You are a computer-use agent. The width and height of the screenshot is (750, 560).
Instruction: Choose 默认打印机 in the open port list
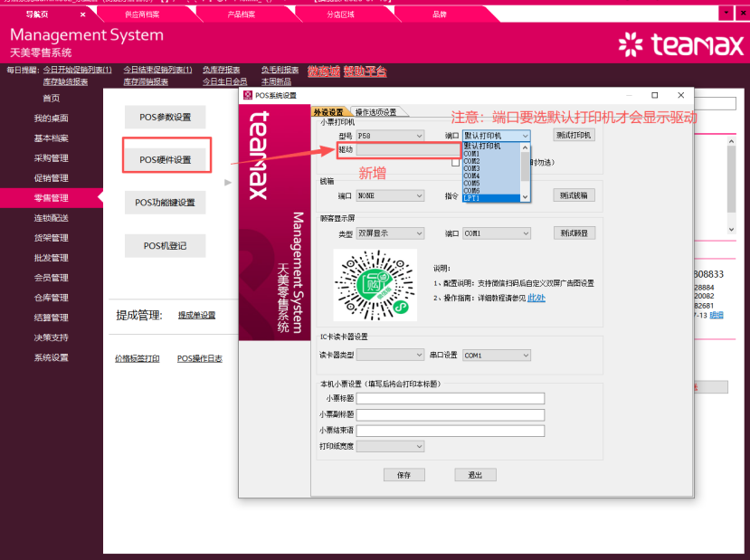click(x=491, y=146)
